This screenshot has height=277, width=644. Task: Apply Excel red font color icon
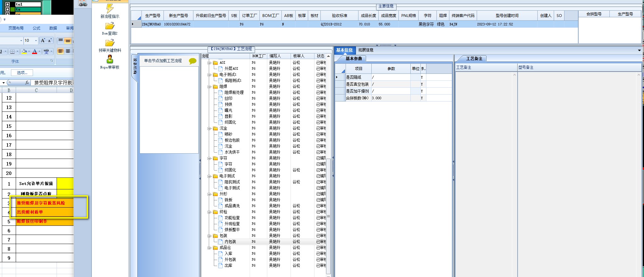[35, 51]
